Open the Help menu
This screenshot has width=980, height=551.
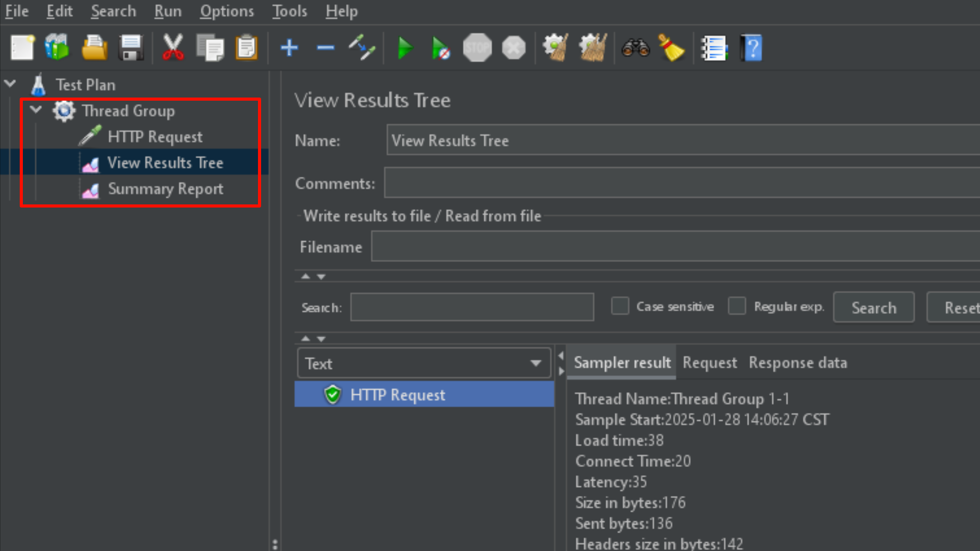pyautogui.click(x=342, y=11)
